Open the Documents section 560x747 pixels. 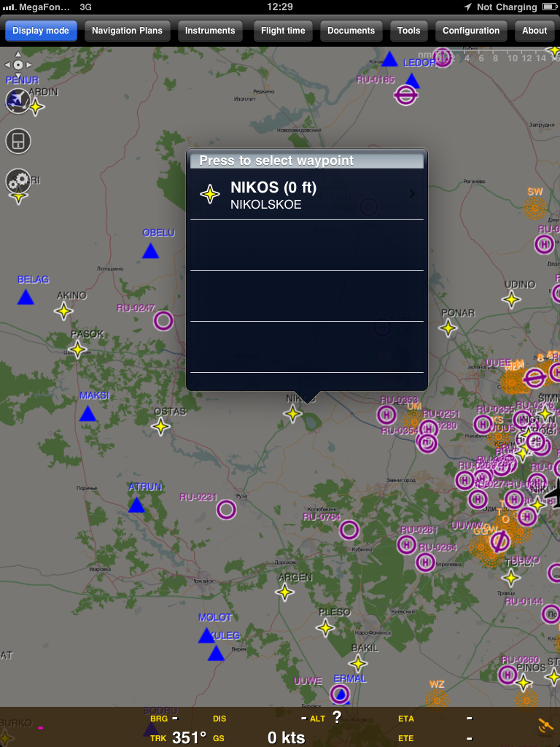(351, 31)
